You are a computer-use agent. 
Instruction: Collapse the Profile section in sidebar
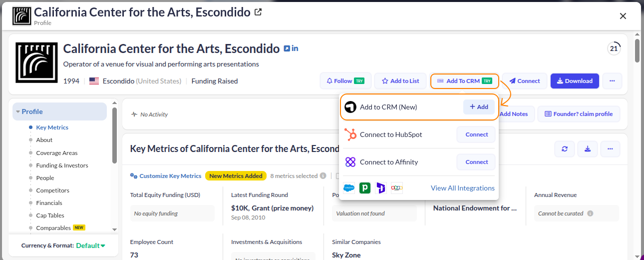[18, 111]
